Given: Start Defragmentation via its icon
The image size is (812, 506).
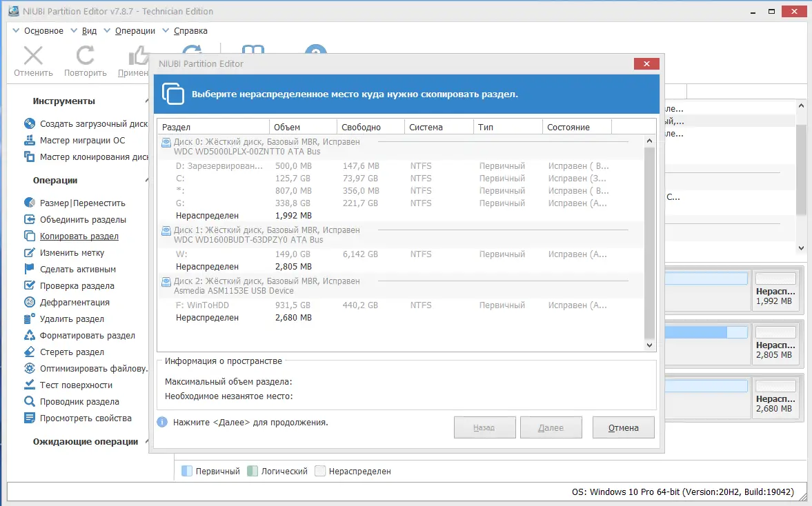Looking at the screenshot, I should point(30,302).
